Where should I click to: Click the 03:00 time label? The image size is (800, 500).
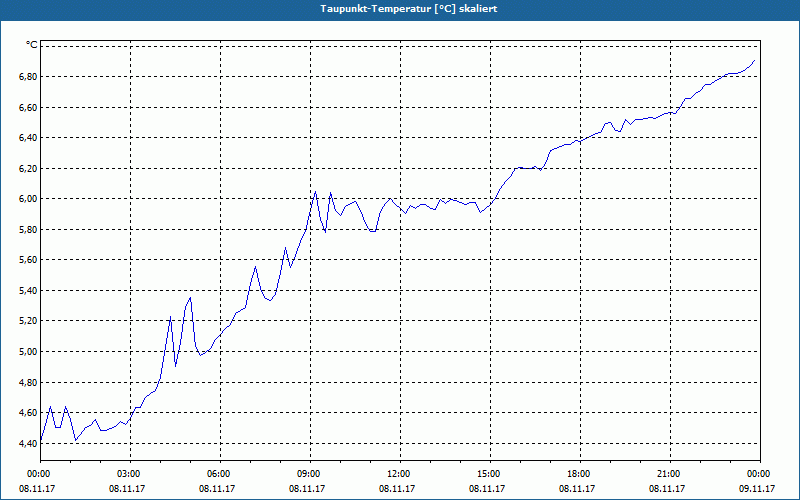point(130,474)
